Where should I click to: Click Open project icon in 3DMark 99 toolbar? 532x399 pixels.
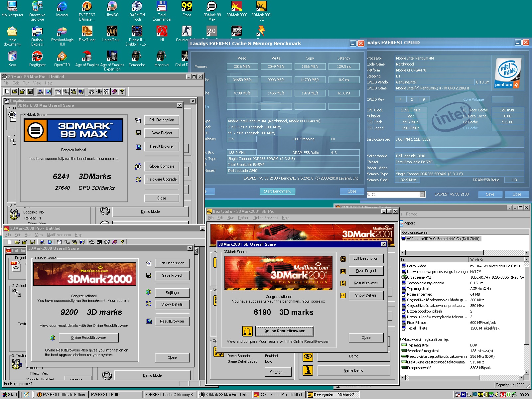click(15, 91)
